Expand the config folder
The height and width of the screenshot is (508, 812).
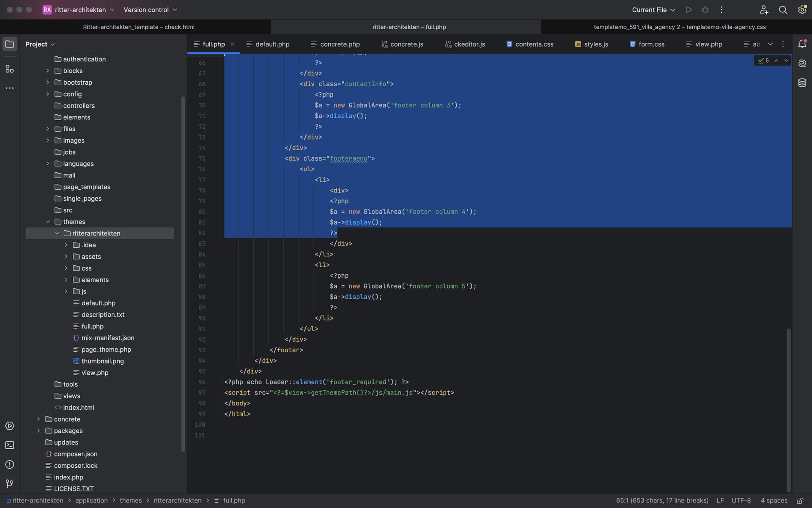pos(48,94)
